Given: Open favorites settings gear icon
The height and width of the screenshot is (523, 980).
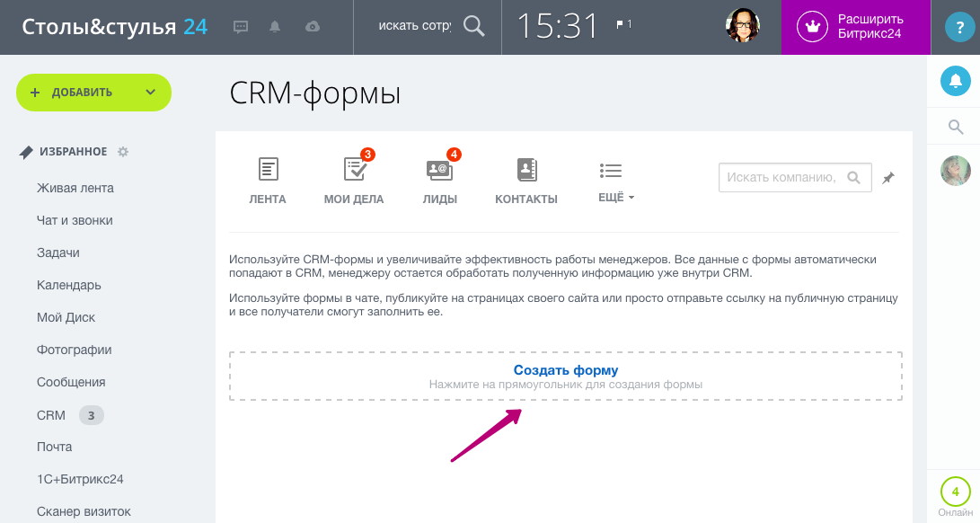Looking at the screenshot, I should coord(123,151).
